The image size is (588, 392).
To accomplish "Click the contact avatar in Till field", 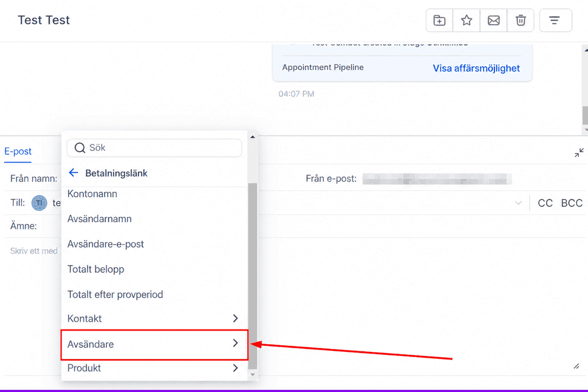I will pyautogui.click(x=40, y=203).
